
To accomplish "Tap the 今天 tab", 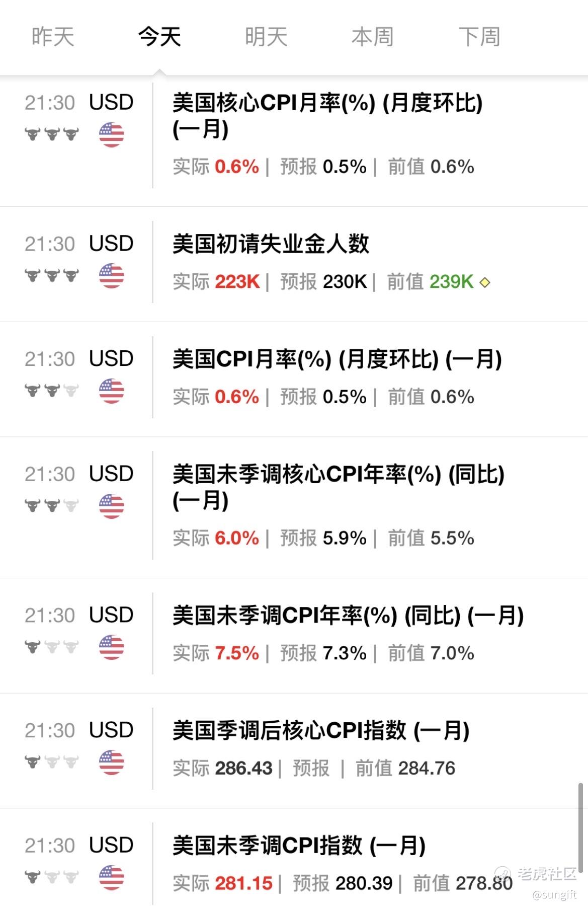I will (x=159, y=37).
